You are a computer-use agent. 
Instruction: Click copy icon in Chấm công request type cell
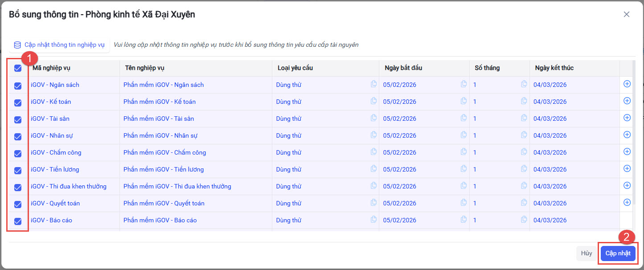click(374, 151)
